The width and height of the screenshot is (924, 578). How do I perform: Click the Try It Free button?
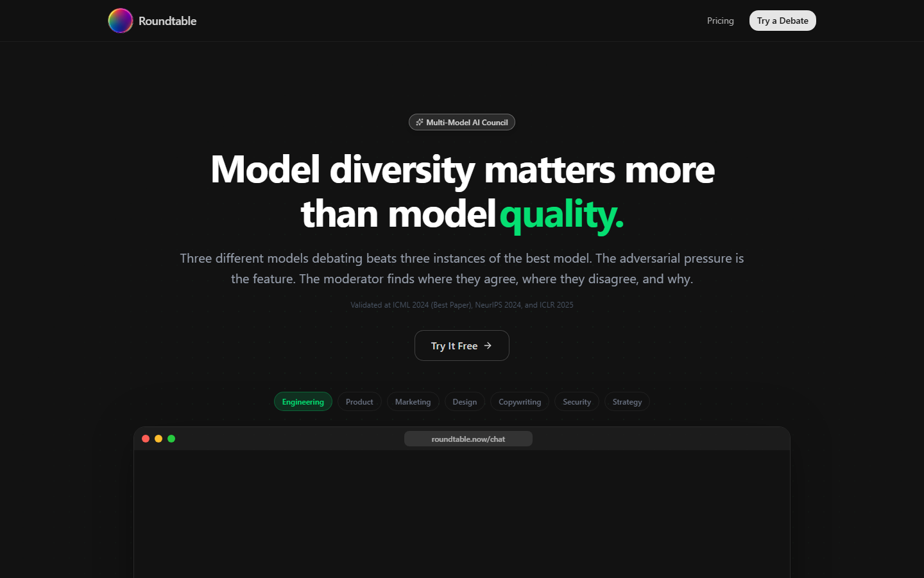point(462,346)
